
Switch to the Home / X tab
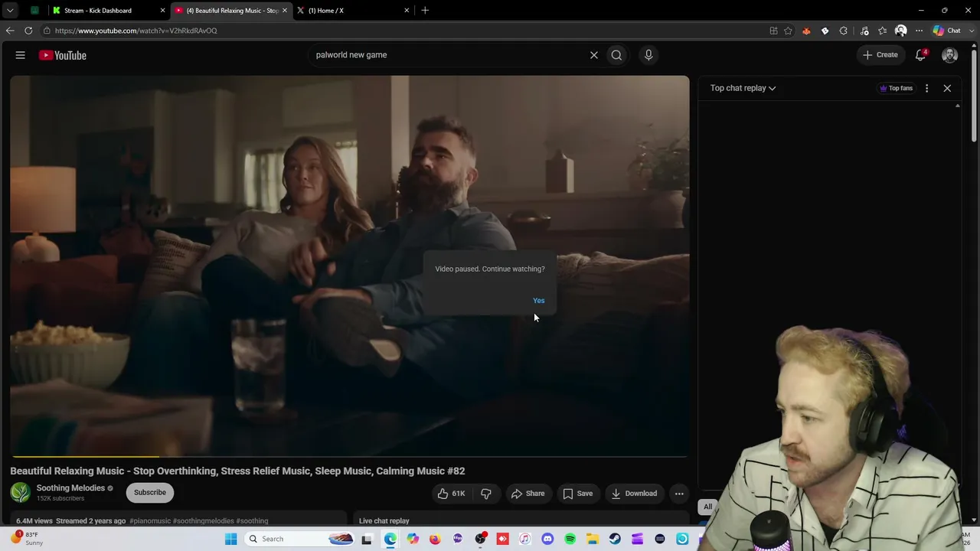(354, 11)
